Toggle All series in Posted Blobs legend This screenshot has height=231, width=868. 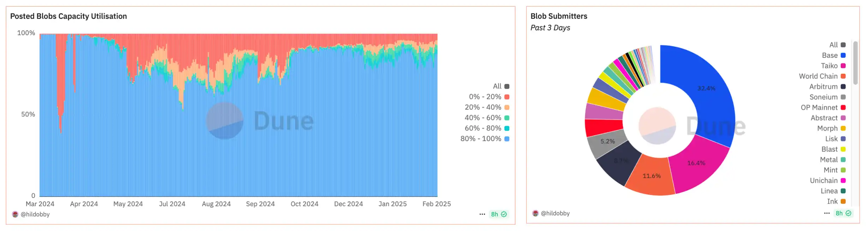[x=497, y=86]
